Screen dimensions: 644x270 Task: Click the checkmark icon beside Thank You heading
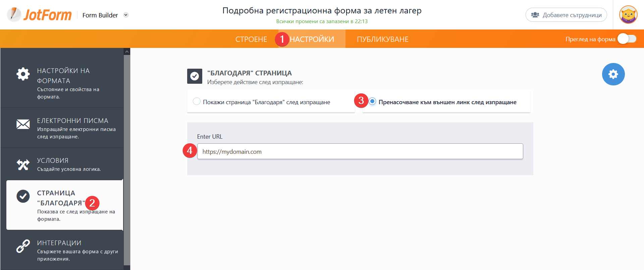pos(195,76)
